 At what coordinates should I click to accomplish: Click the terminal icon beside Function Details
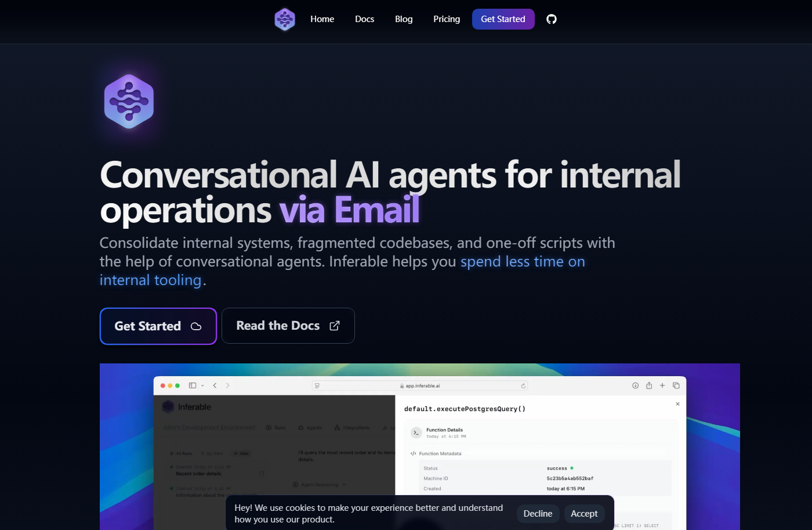coord(416,432)
